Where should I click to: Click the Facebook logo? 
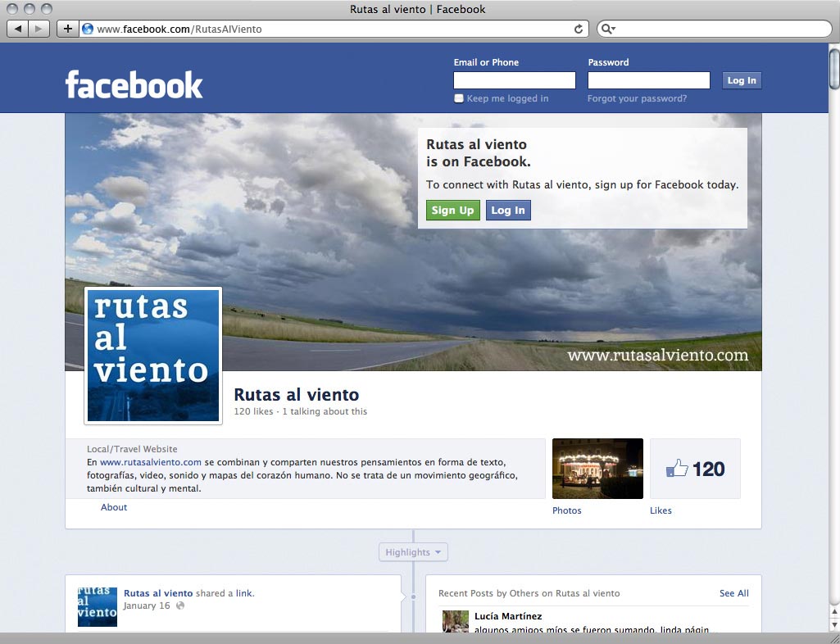point(134,84)
